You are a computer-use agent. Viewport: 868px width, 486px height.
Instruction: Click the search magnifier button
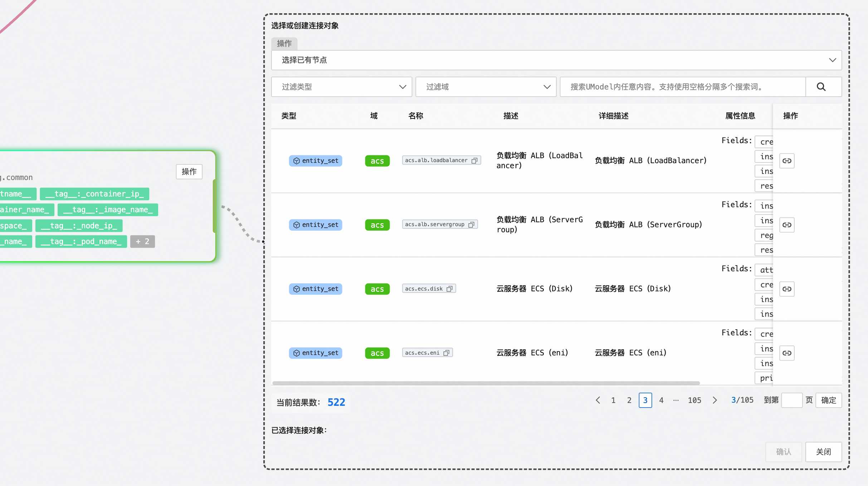823,87
